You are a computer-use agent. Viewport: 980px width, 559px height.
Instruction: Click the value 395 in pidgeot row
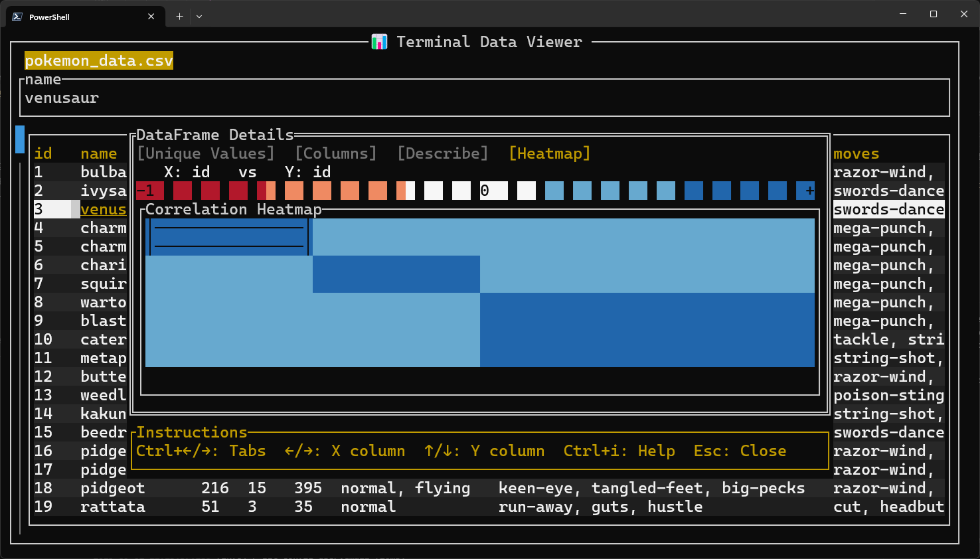(308, 488)
